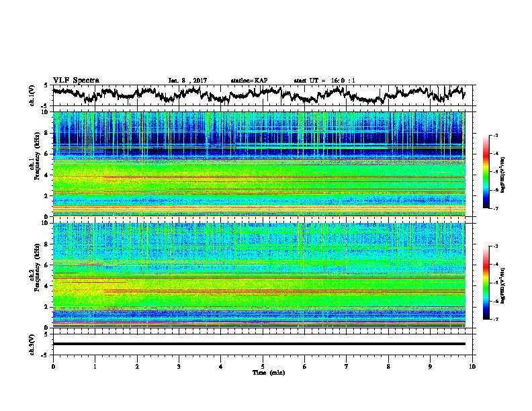This screenshot has height=411, width=532.
Task: Click the log(PSD) label beside ch.2 color bar
Action: (503, 285)
